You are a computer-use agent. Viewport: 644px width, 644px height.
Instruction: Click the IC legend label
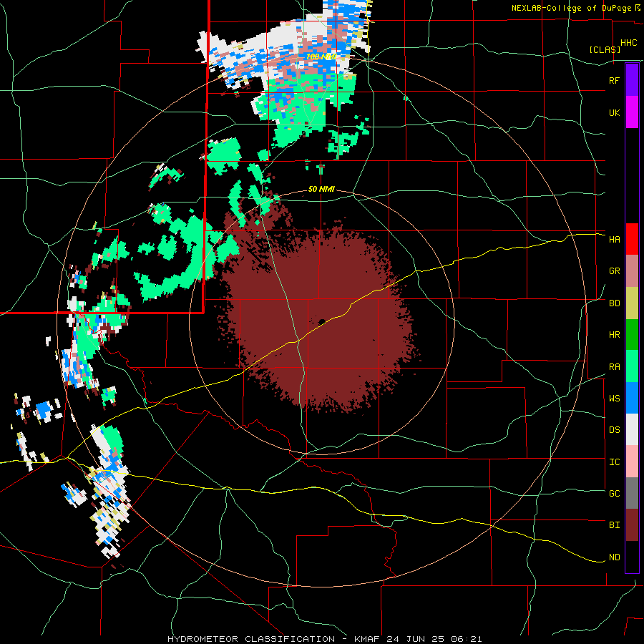614,462
